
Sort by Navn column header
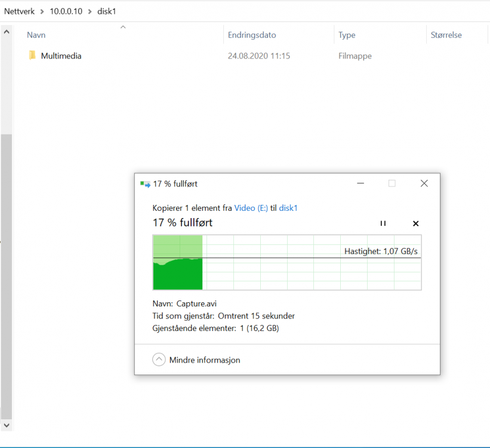click(36, 35)
